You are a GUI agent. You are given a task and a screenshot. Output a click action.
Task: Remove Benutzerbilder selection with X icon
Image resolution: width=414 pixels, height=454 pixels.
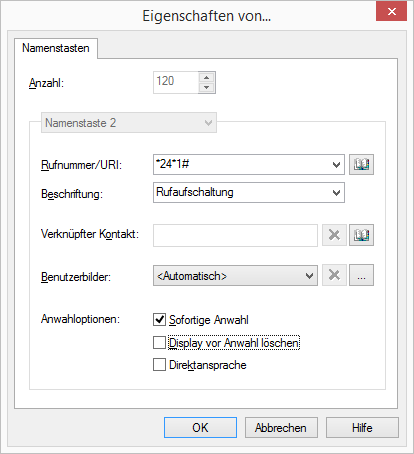[334, 275]
